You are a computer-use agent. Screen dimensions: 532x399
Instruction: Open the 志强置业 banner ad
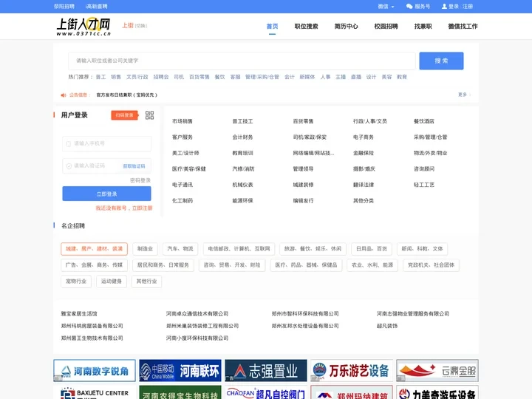pos(266,370)
